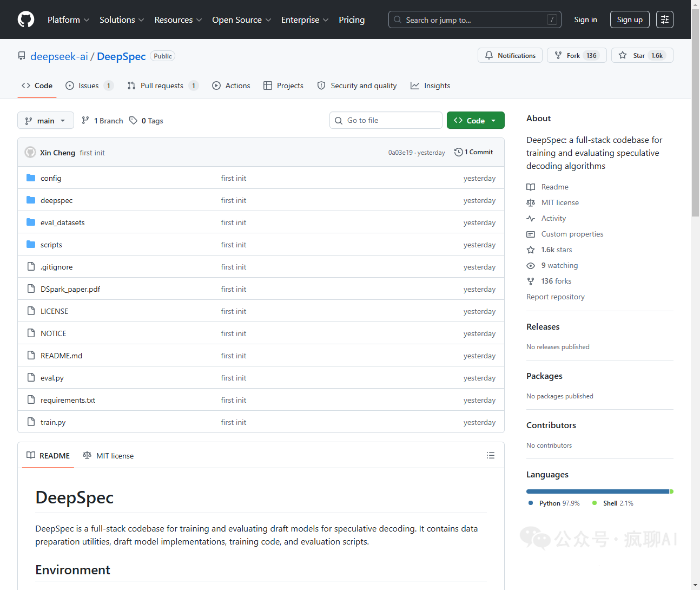The image size is (700, 590).
Task: Switch to the Projects tab
Action: pyautogui.click(x=283, y=86)
